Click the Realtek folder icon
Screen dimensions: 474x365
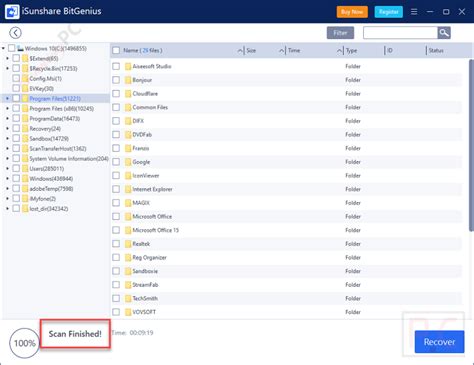[x=128, y=244]
